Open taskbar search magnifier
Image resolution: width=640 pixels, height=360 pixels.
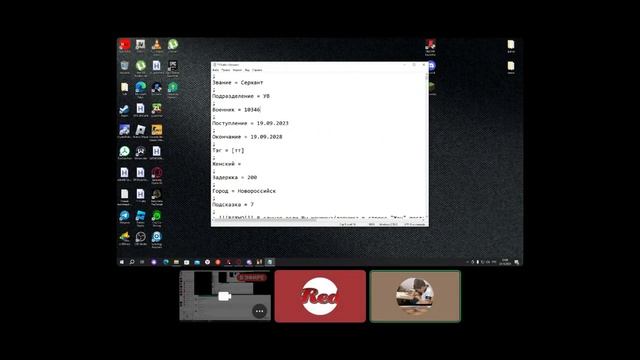click(x=132, y=262)
